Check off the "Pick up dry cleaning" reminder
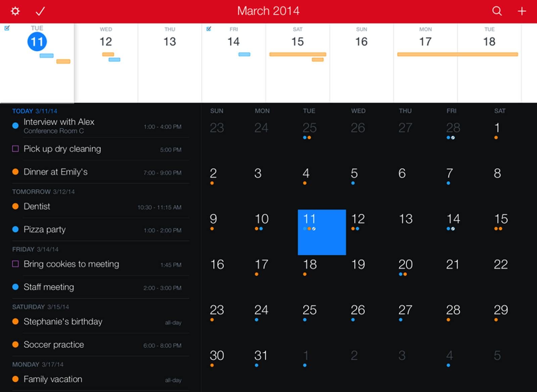The width and height of the screenshot is (537, 392). pyautogui.click(x=15, y=149)
